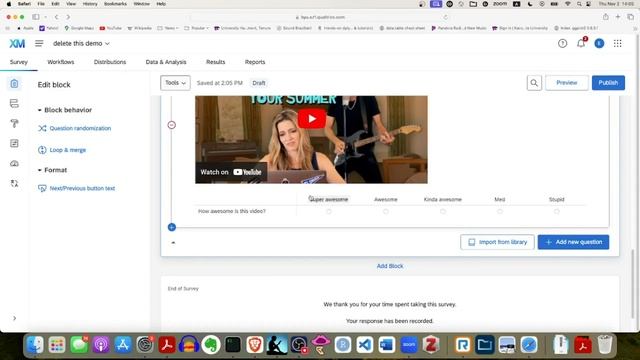The height and width of the screenshot is (360, 640).
Task: Click the Watch on YouTube badge
Action: pyautogui.click(x=231, y=172)
